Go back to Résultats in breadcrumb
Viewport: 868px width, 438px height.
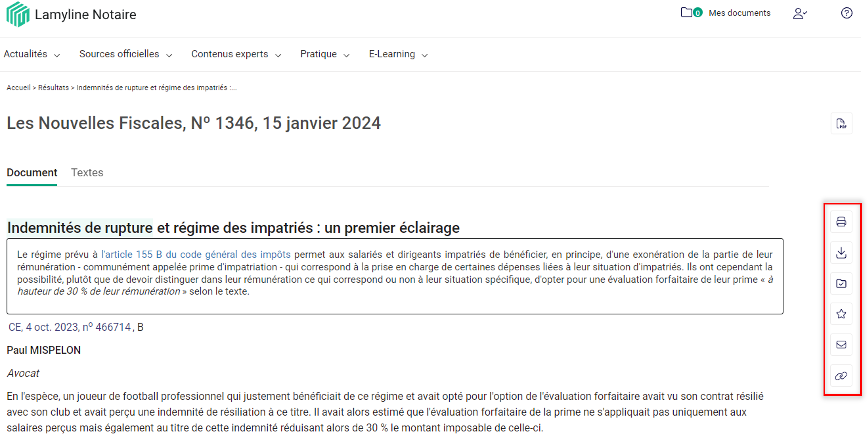(53, 88)
